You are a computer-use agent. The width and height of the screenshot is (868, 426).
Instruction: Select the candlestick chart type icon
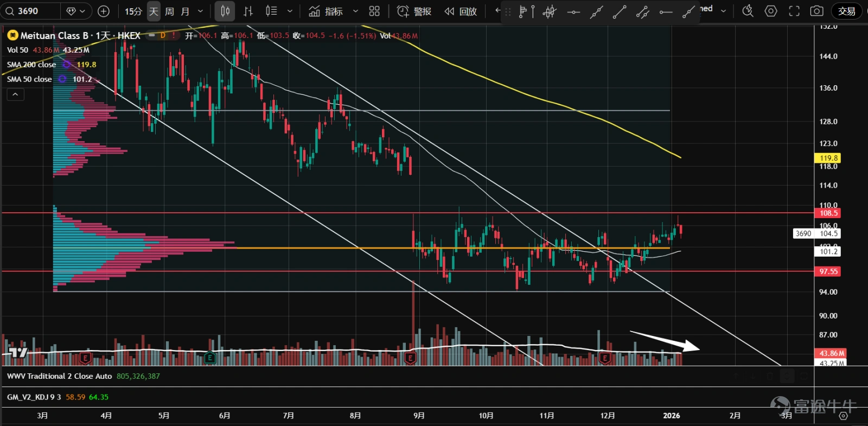click(x=225, y=11)
